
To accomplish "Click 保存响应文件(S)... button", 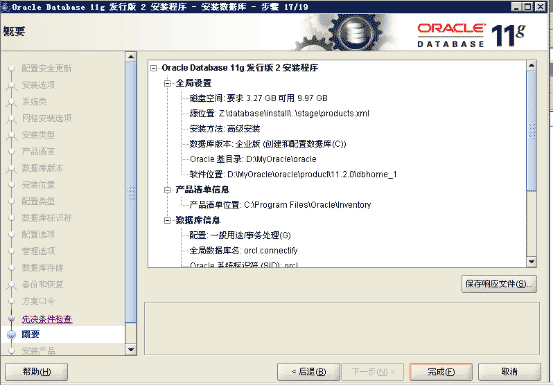I will click(x=499, y=284).
